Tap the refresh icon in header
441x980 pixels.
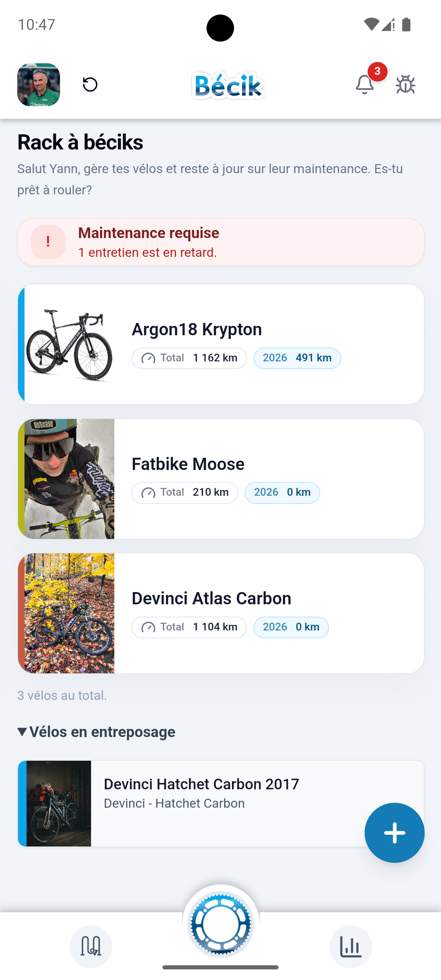tap(90, 85)
